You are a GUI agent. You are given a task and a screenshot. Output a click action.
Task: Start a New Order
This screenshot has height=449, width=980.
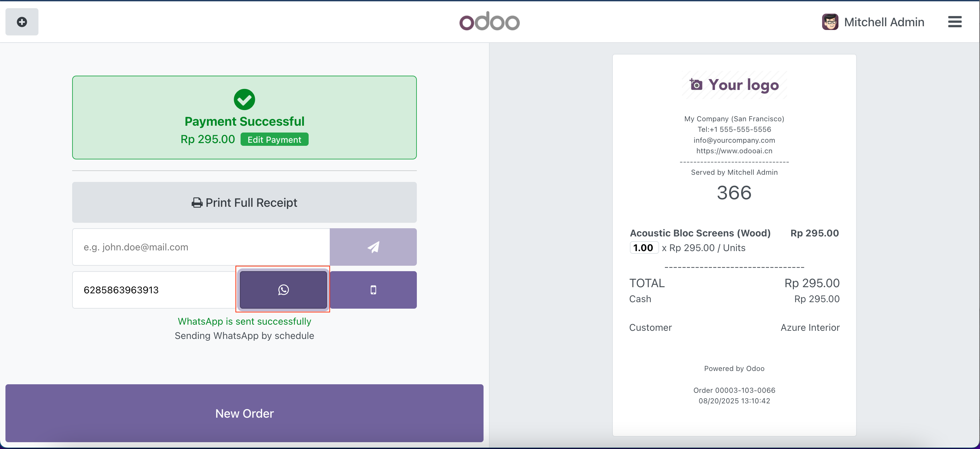244,413
